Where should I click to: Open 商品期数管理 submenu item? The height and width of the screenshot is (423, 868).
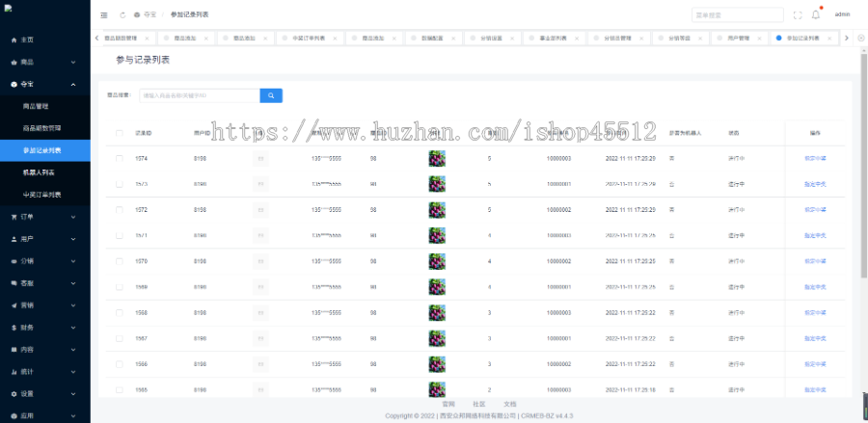(44, 128)
